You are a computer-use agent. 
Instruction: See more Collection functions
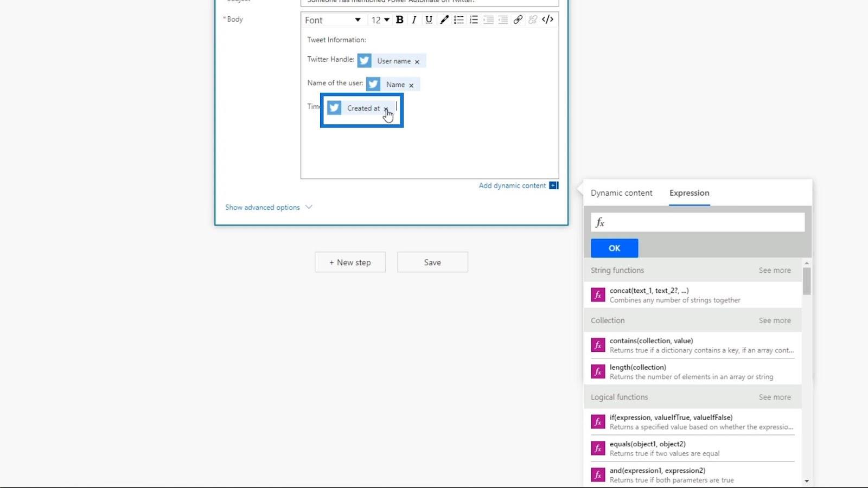pyautogui.click(x=775, y=320)
